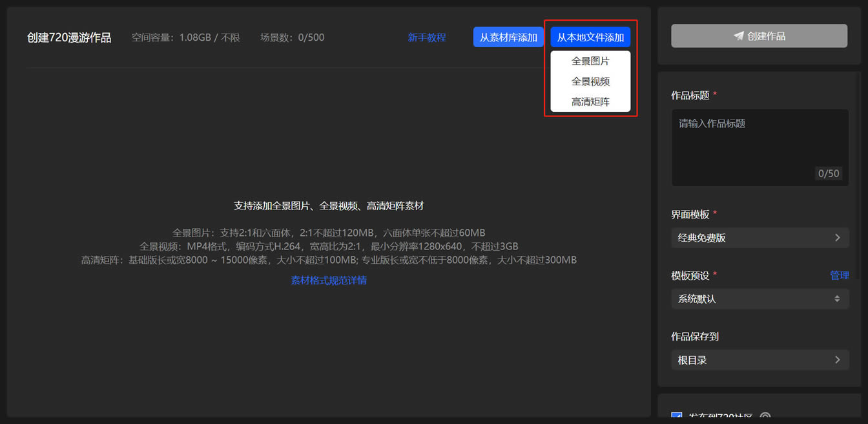This screenshot has width=868, height=424.
Task: Click the 管理 link beside 模板预设
Action: tap(840, 275)
